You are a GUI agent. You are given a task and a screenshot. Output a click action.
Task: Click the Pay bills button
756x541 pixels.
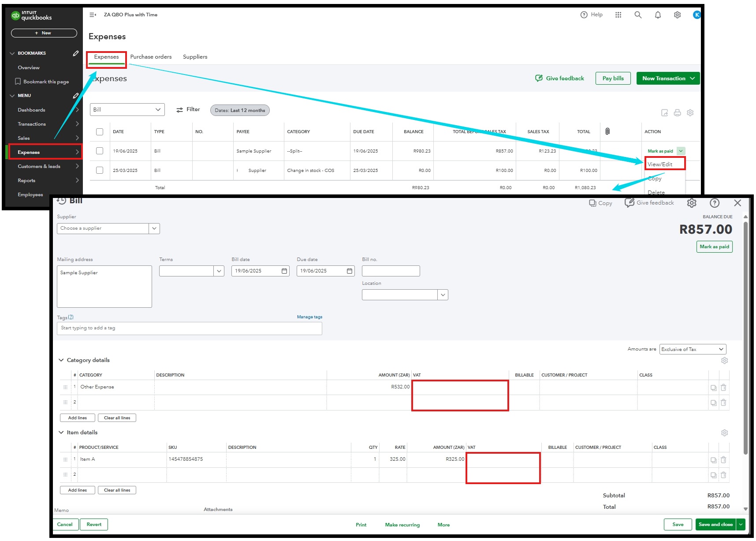[613, 78]
